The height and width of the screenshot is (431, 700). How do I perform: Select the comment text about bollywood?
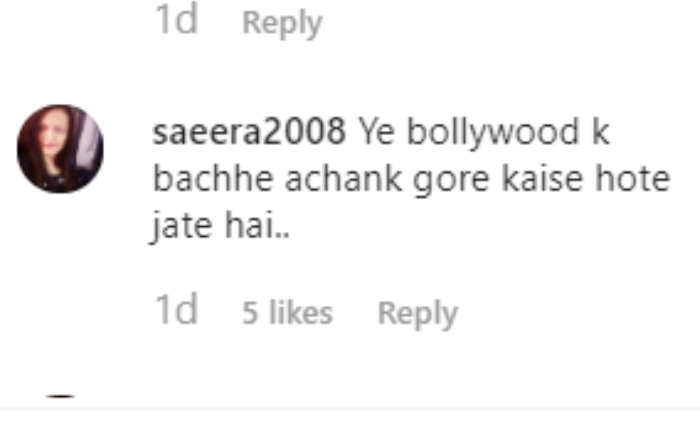pos(412,179)
